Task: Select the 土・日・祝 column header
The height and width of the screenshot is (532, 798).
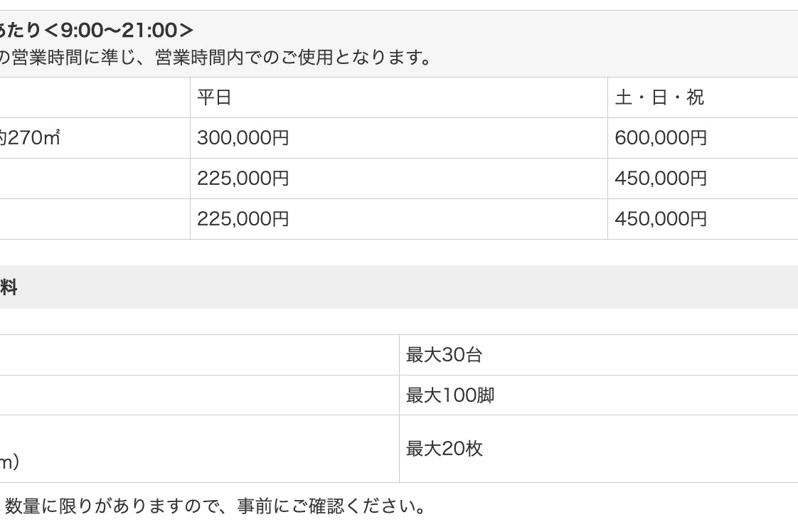Action: point(659,97)
